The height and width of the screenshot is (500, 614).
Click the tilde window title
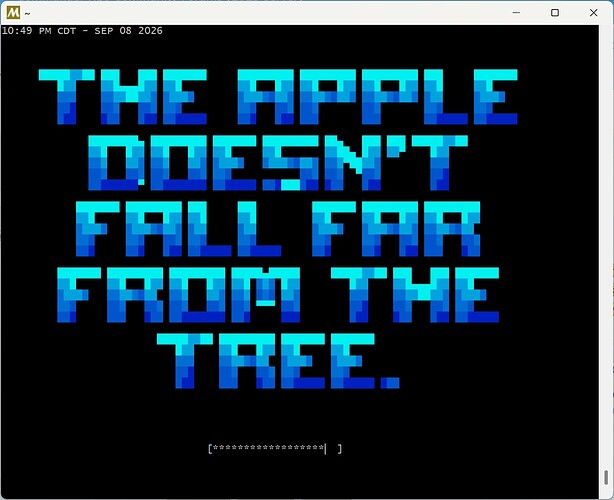[27, 13]
